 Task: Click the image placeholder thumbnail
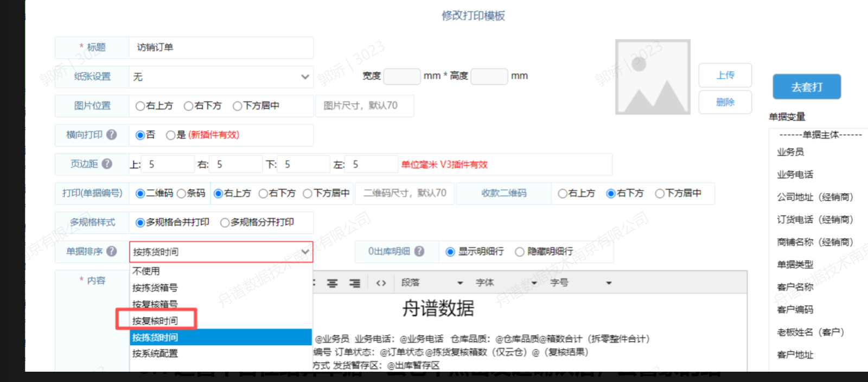(653, 77)
